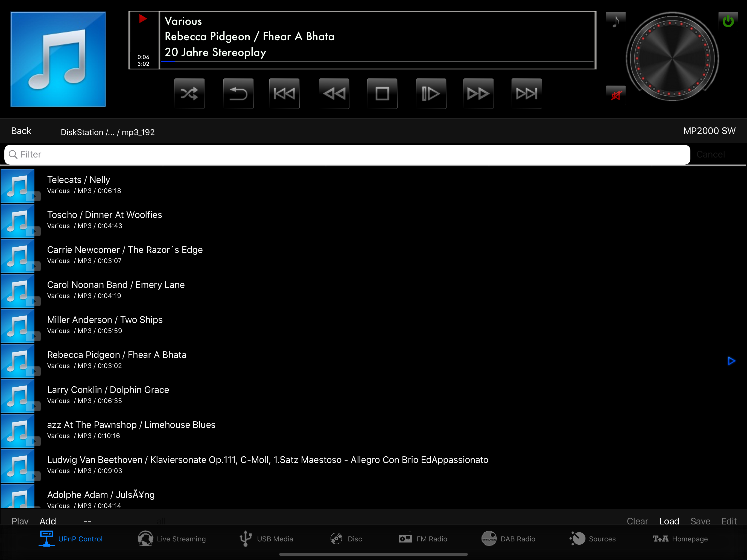Click the search magnifier icon
Screen dimensions: 747x560
13,155
